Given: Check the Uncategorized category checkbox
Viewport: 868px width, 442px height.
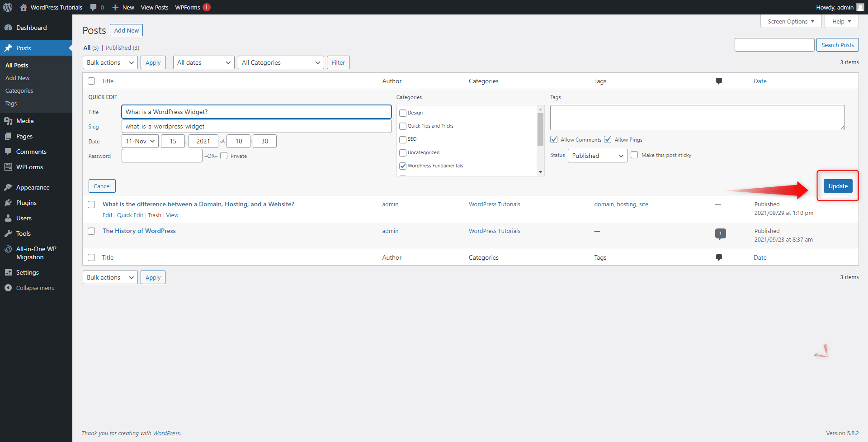Looking at the screenshot, I should [403, 153].
